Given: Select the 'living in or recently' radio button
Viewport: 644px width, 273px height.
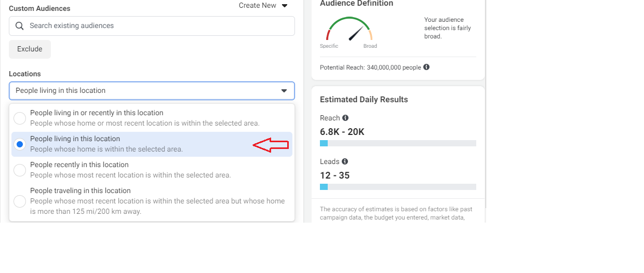Looking at the screenshot, I should pos(20,118).
